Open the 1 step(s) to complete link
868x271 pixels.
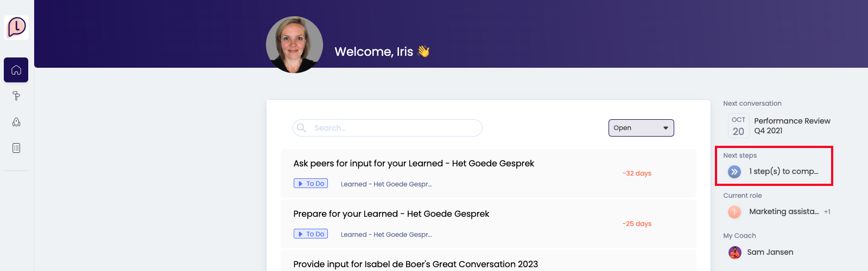point(783,171)
